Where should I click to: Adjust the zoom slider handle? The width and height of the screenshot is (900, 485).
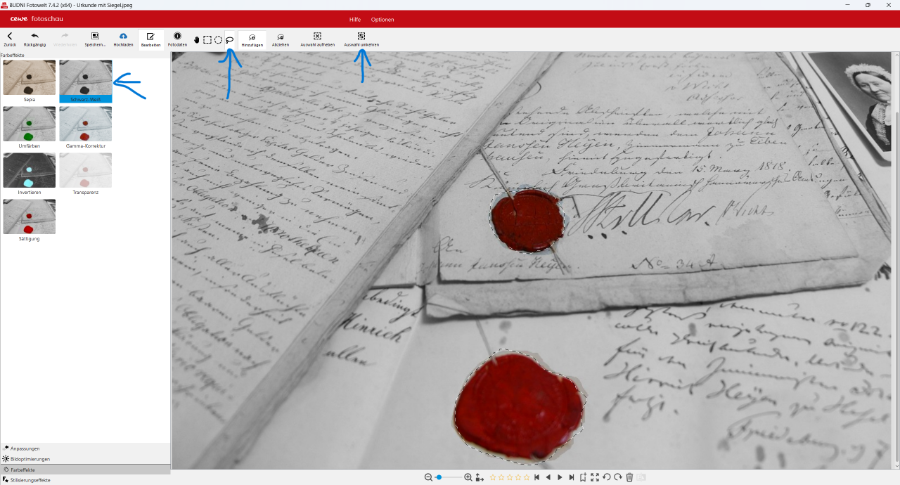439,478
